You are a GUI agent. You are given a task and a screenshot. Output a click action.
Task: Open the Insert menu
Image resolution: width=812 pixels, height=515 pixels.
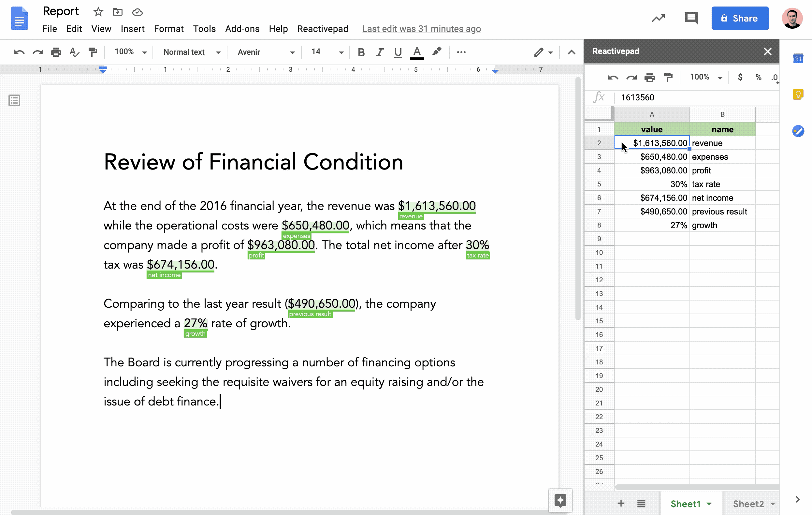point(133,29)
